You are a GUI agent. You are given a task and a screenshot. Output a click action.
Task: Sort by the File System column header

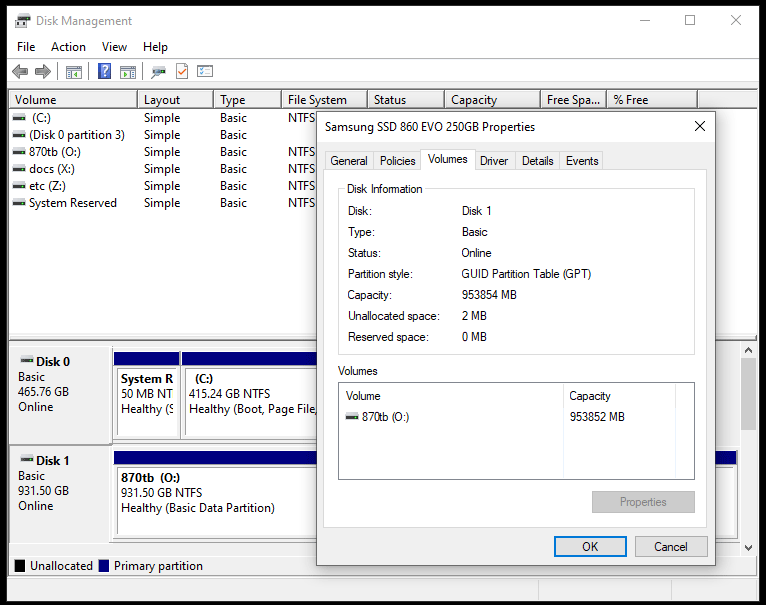coord(324,100)
